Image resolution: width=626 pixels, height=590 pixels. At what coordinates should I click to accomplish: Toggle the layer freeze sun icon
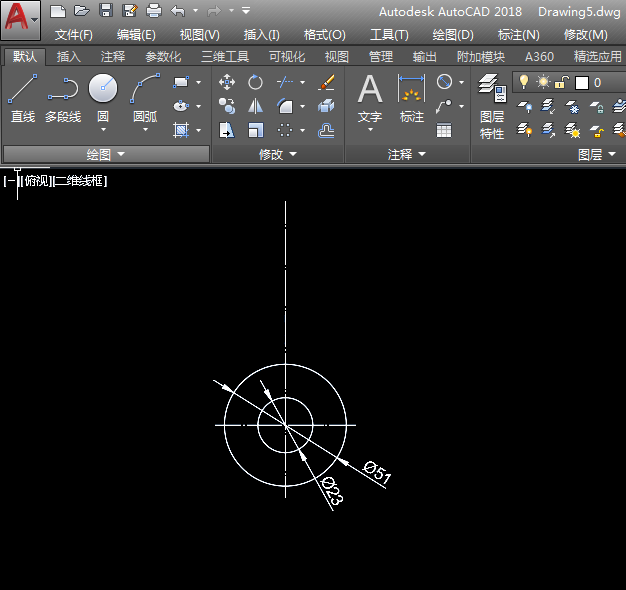click(543, 82)
